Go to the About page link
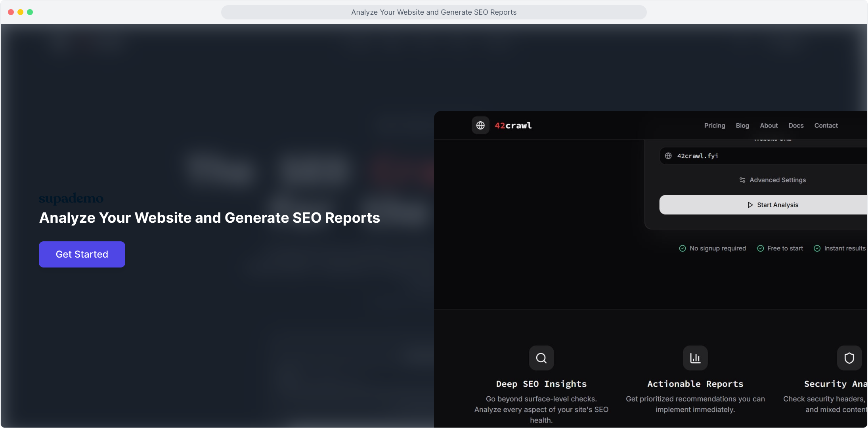This screenshot has height=428, width=868. pyautogui.click(x=769, y=126)
